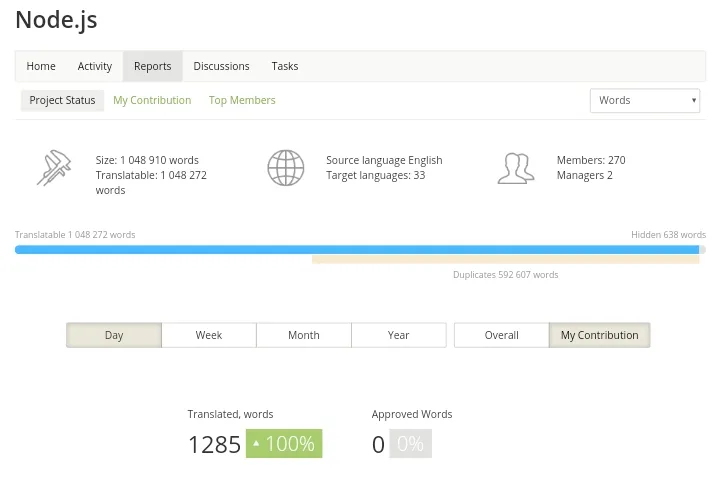The width and height of the screenshot is (720, 489).
Task: Click the 'Approved Words' label
Action: pyautogui.click(x=412, y=414)
